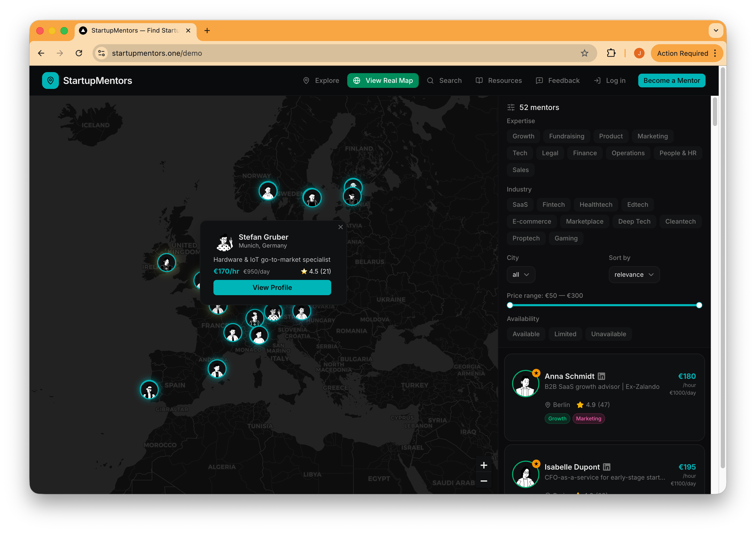
Task: Click Log in in the navigation
Action: coord(610,81)
